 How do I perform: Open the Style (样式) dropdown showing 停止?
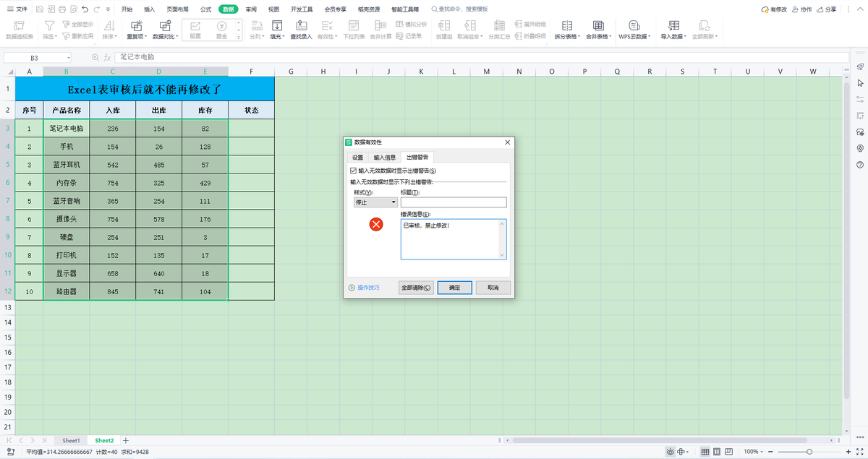tap(374, 202)
